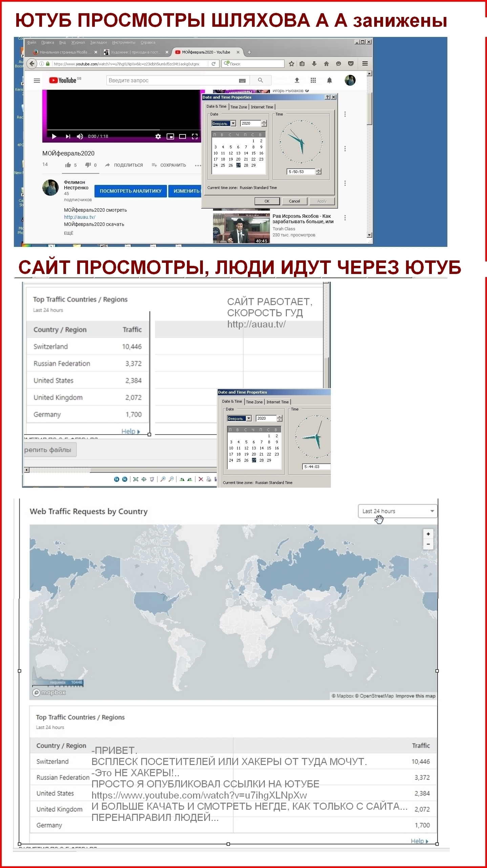Viewport: 487px width, 868px height.
Task: Mute the video volume icon
Action: click(x=80, y=136)
